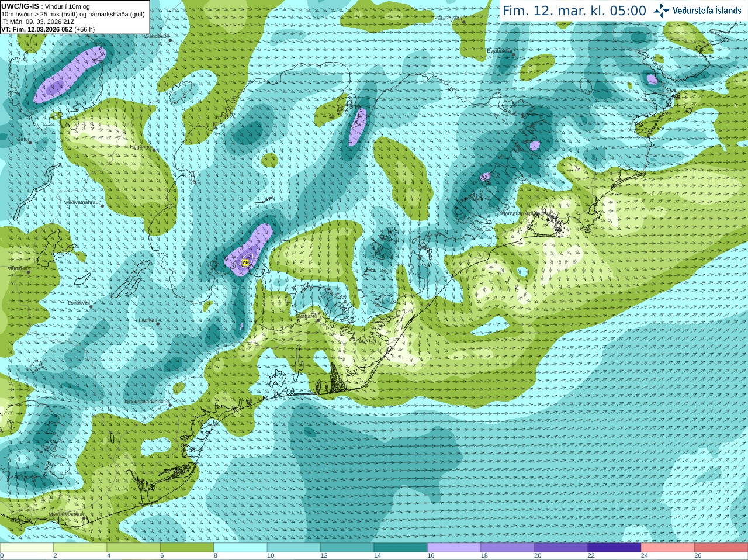Click the Eyjabakkar station dot
This screenshot has height=560, width=748.
point(514,54)
